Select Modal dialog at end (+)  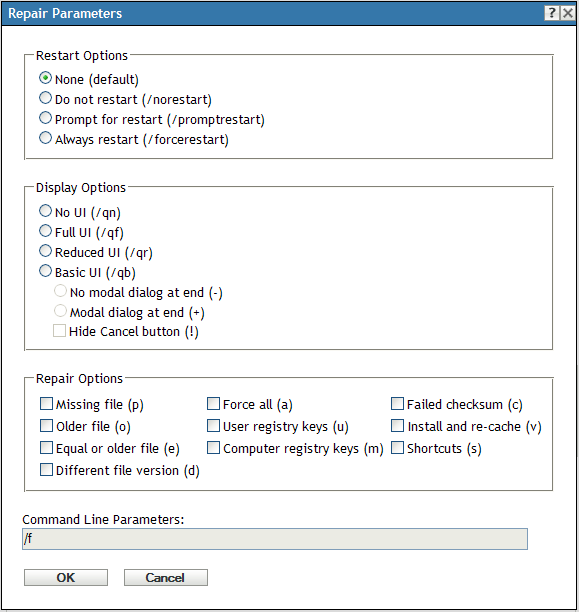tap(60, 311)
